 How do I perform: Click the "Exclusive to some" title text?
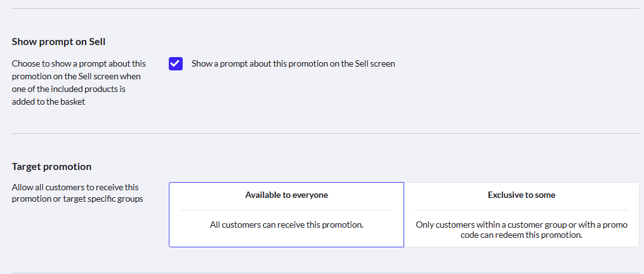522,195
